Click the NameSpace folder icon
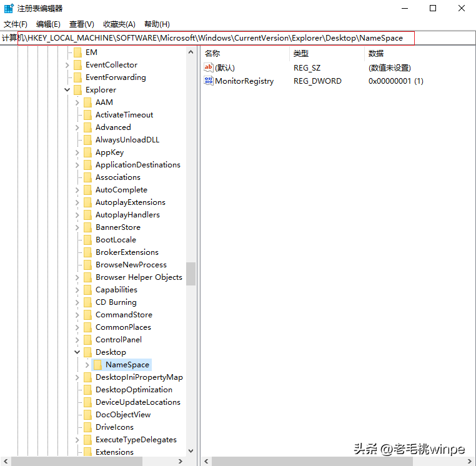 [x=97, y=365]
